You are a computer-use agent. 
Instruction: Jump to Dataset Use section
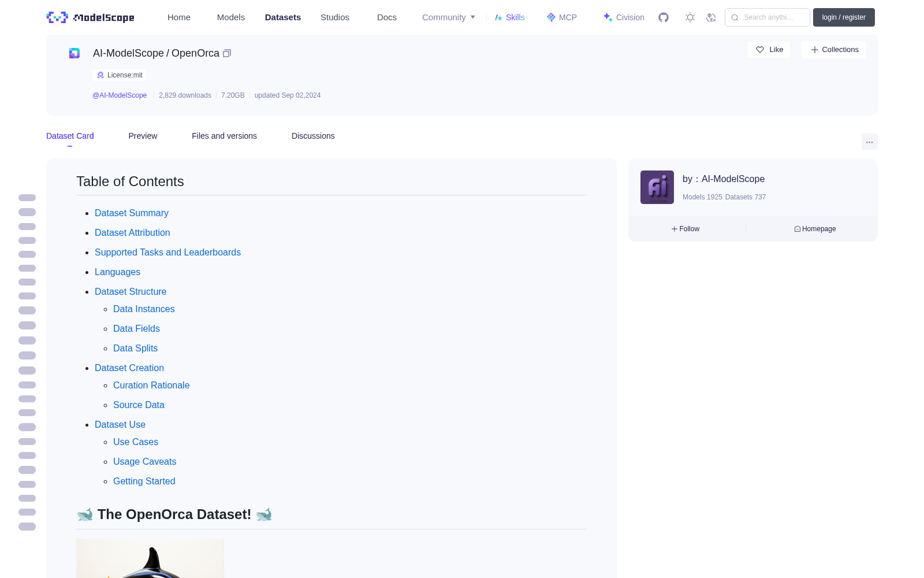click(x=120, y=425)
